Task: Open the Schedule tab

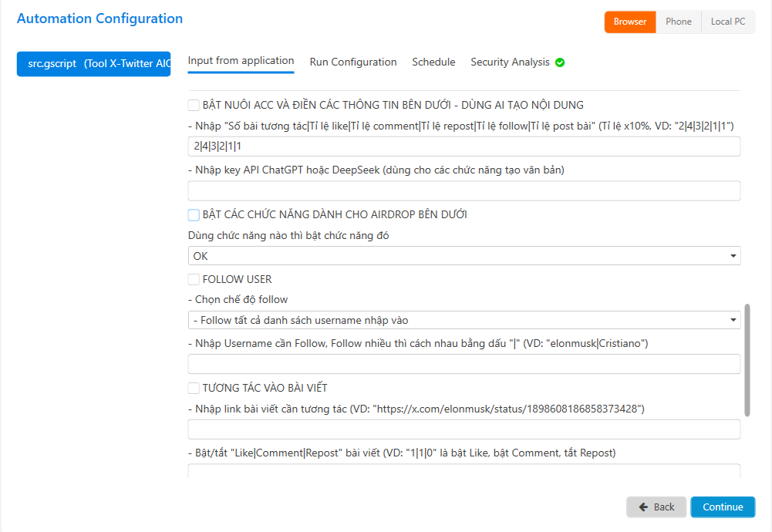Action: (x=433, y=62)
